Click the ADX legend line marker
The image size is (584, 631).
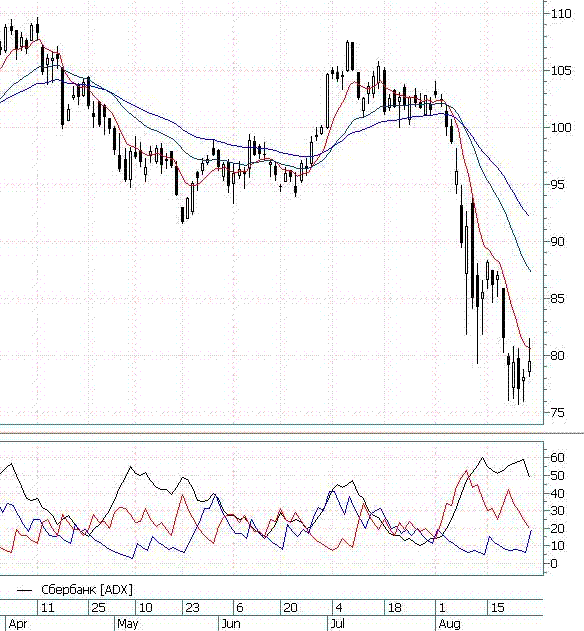pos(25,590)
